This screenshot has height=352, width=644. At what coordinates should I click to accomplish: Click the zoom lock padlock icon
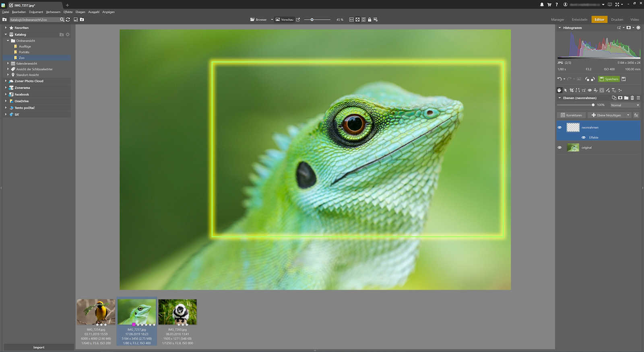369,20
